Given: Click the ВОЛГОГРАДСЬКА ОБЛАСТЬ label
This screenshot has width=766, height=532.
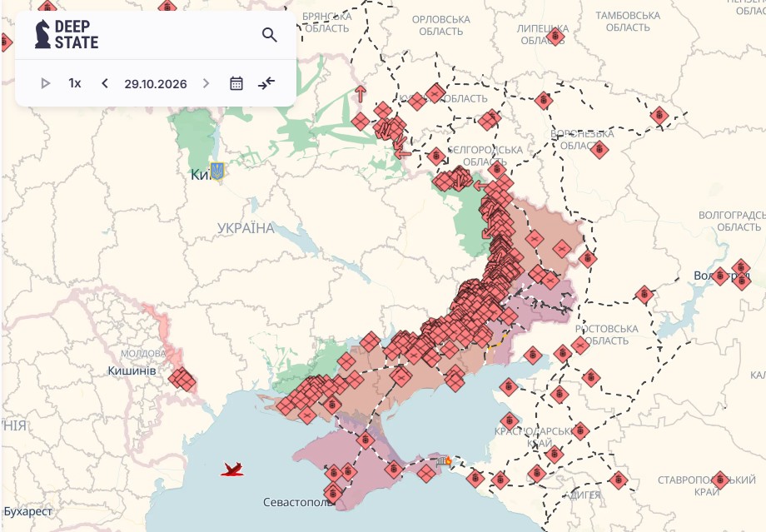Looking at the screenshot, I should [x=732, y=221].
